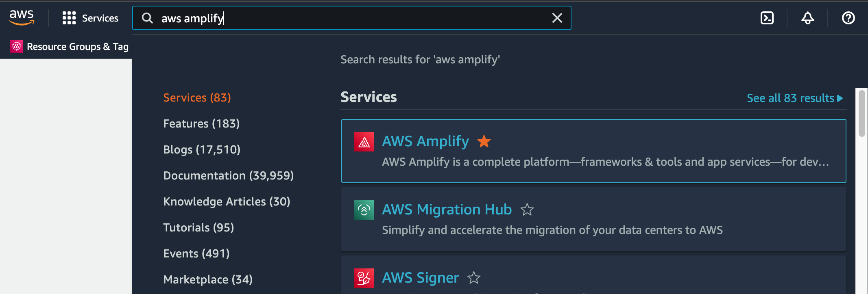Select the Services (83) category
868x294 pixels.
tap(197, 97)
